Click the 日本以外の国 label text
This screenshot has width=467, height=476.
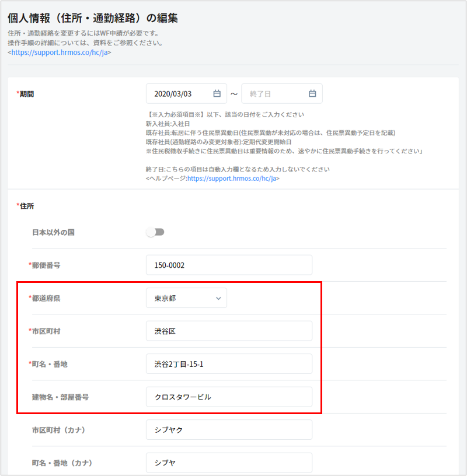coord(53,232)
